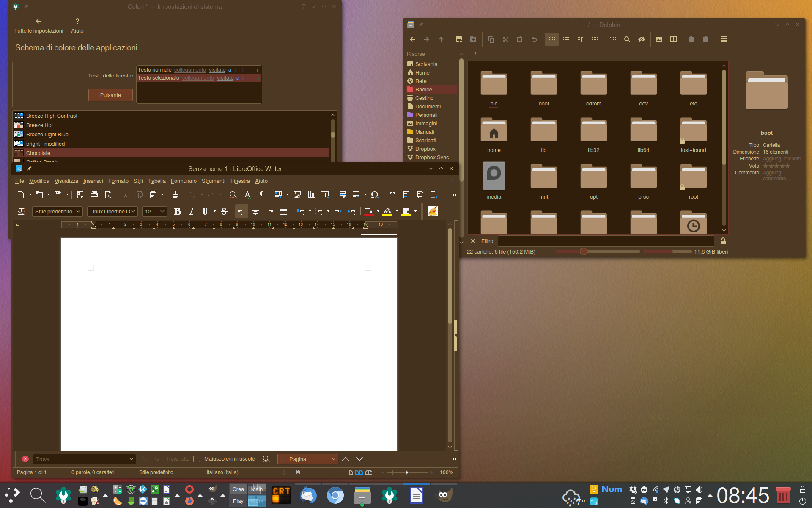Switch Dolphin to icons view mode
Screen dimensions: 812x508
552,39
